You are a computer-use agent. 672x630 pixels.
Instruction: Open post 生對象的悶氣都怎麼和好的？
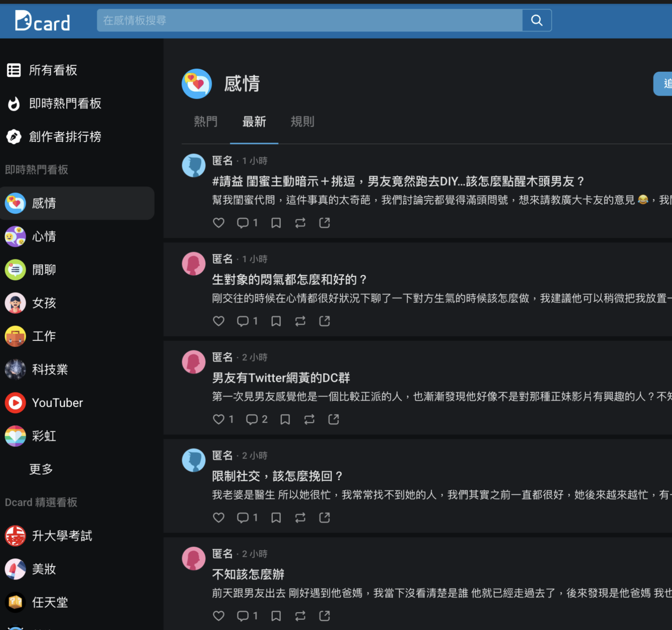289,280
